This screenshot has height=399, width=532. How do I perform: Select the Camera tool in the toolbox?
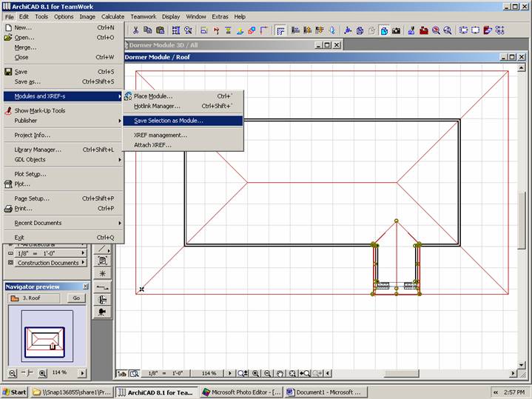click(102, 312)
